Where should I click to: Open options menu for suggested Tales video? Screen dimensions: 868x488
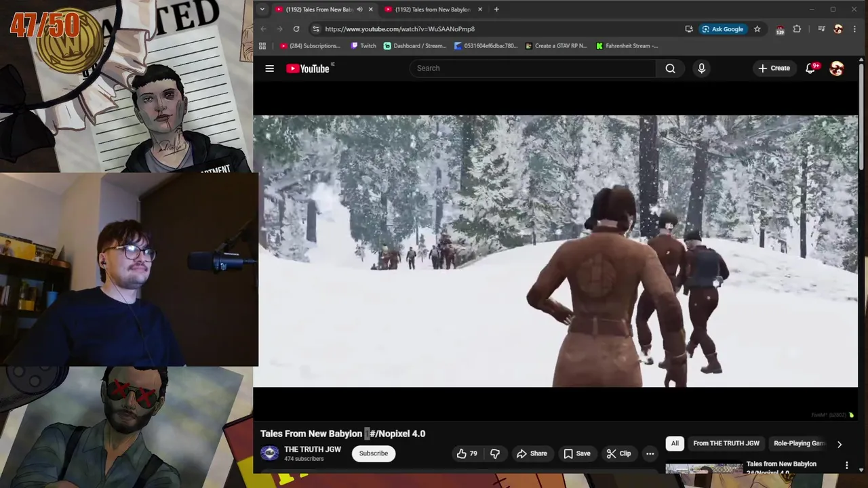[x=846, y=465]
